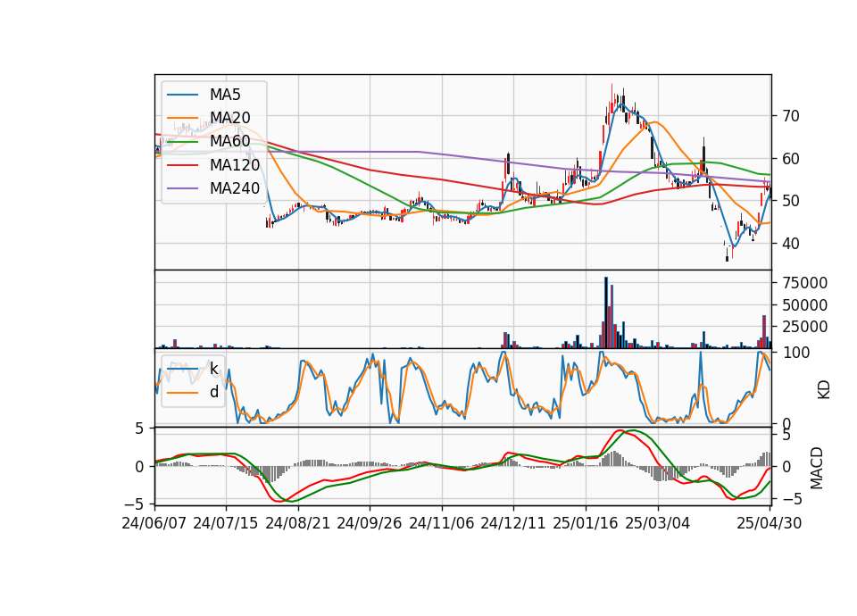Click the MA240 legend label
Screen dimensions: 857x616
click(235, 188)
